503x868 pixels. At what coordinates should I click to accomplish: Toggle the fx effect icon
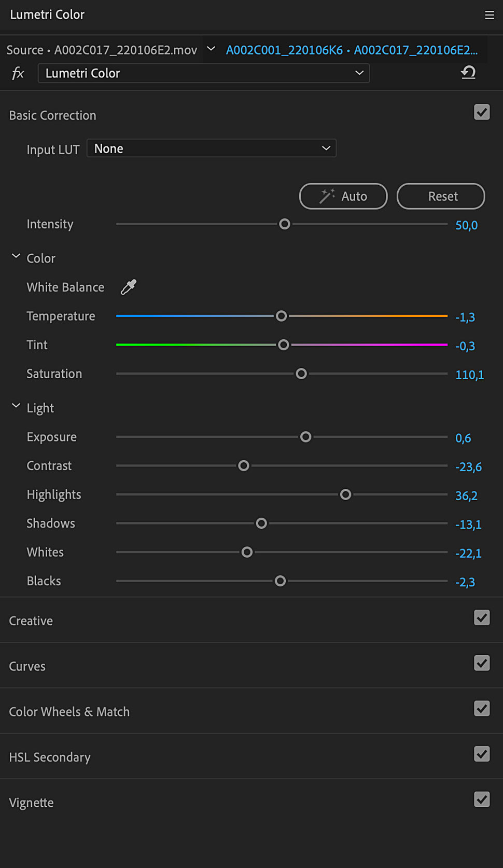(18, 73)
